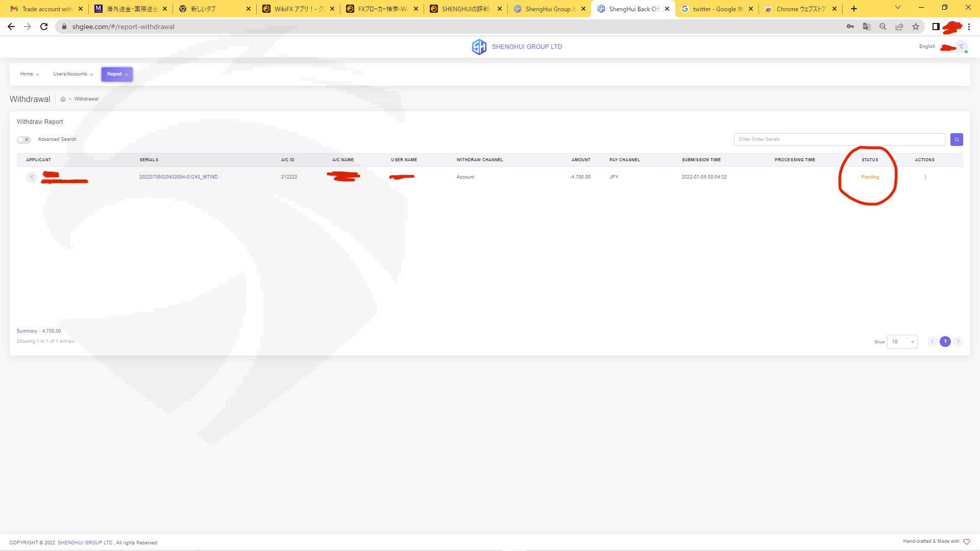Click the home breadcrumb icon

click(x=63, y=99)
